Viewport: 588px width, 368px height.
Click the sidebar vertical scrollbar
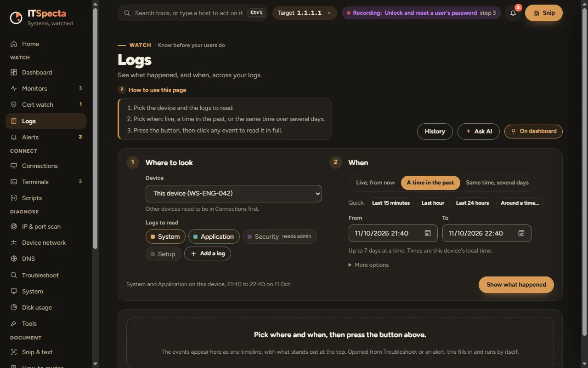pyautogui.click(x=95, y=128)
